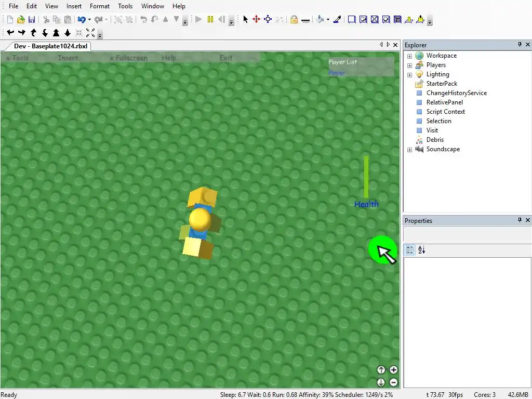Zoom in with the plus camera button
The width and height of the screenshot is (532, 399).
(x=394, y=370)
